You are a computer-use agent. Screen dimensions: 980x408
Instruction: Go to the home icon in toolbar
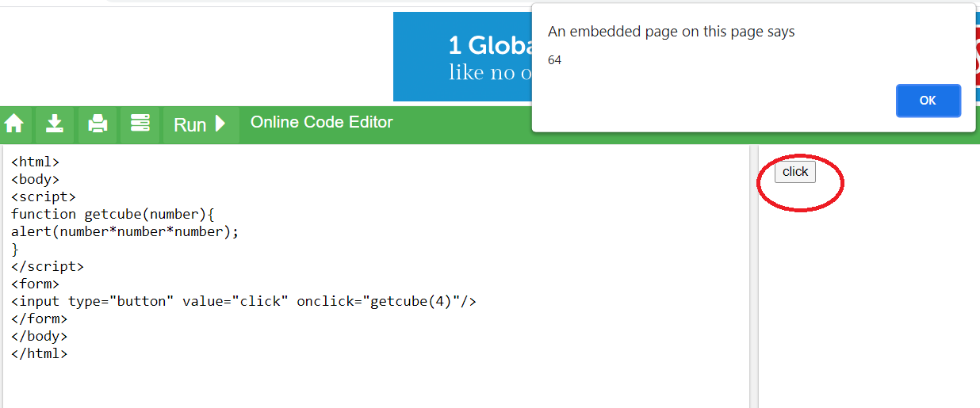(14, 124)
